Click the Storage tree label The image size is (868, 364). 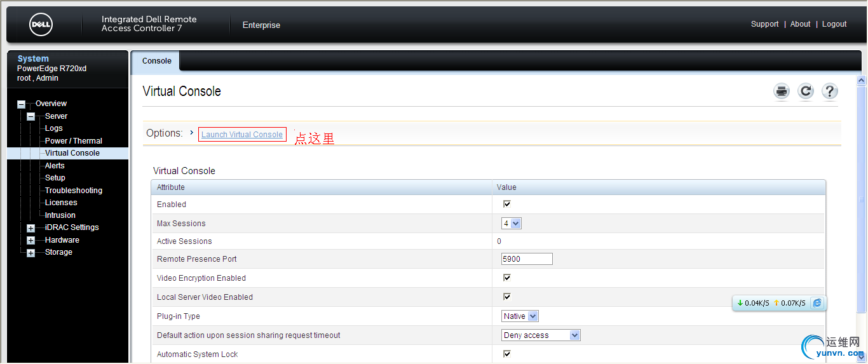coord(58,252)
